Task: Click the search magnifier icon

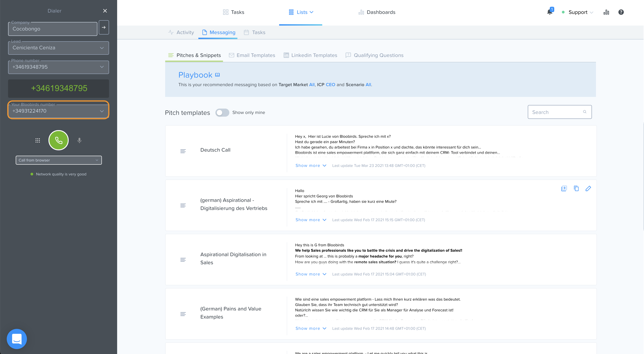Action: click(x=585, y=112)
